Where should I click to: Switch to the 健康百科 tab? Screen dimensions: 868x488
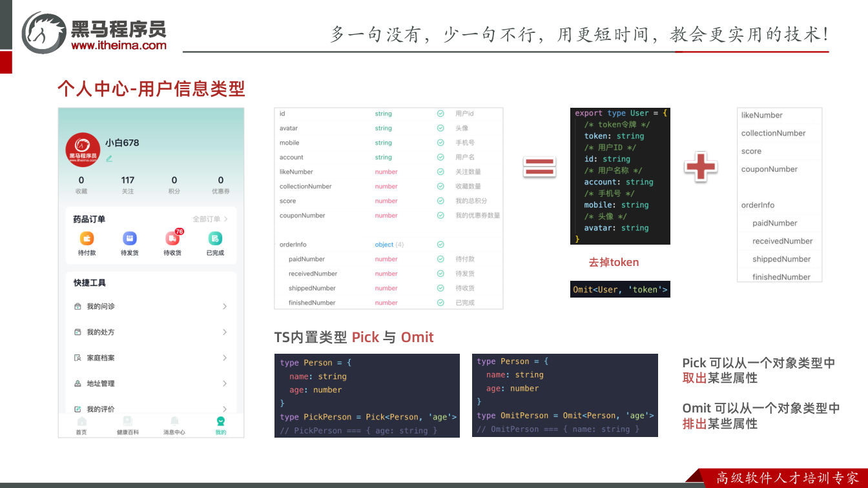coord(128,426)
